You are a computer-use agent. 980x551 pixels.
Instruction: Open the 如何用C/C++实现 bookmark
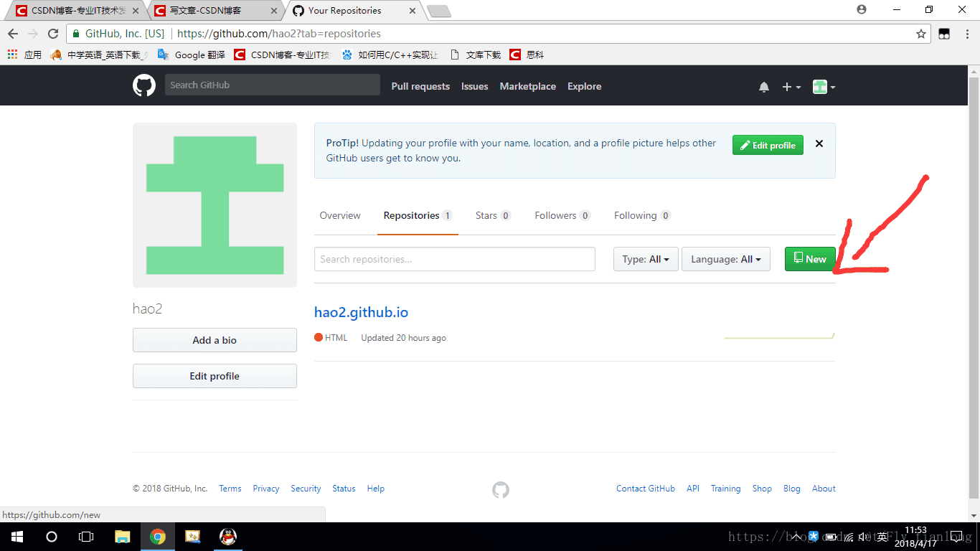coord(390,55)
